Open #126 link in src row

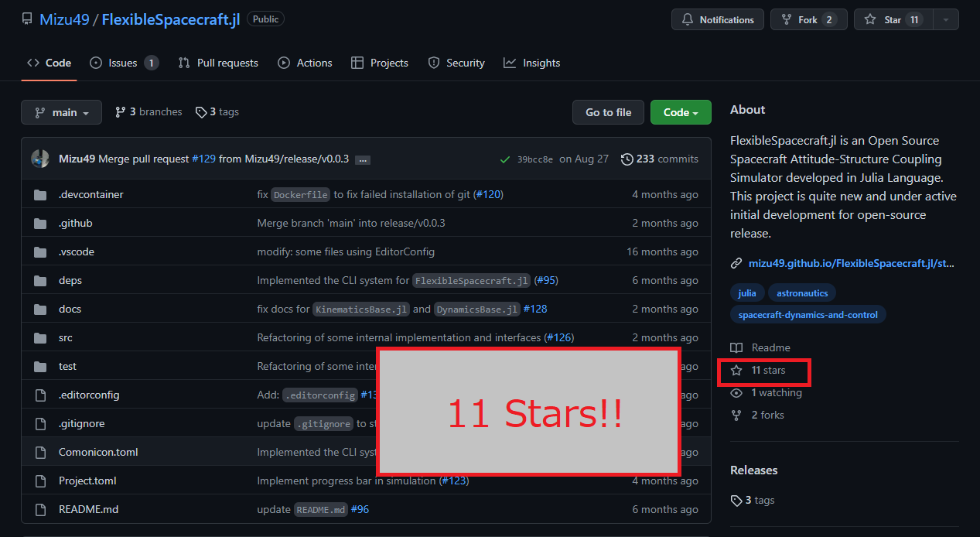tap(559, 337)
